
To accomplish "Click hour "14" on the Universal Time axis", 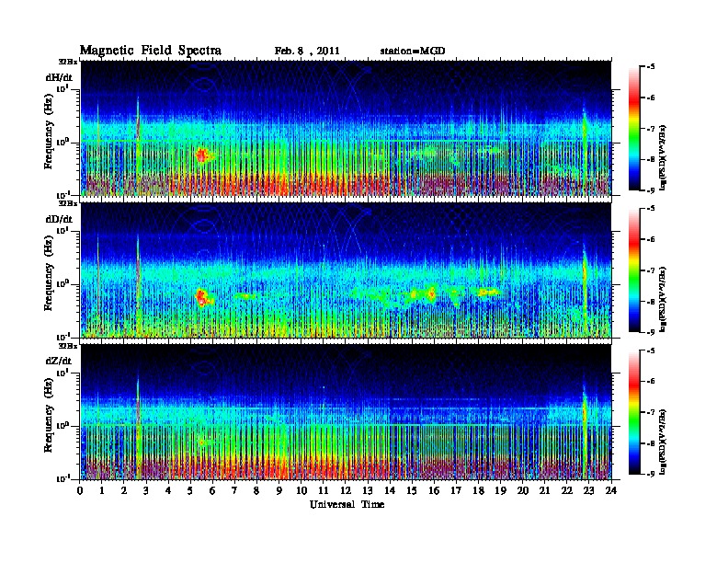I will [x=390, y=490].
